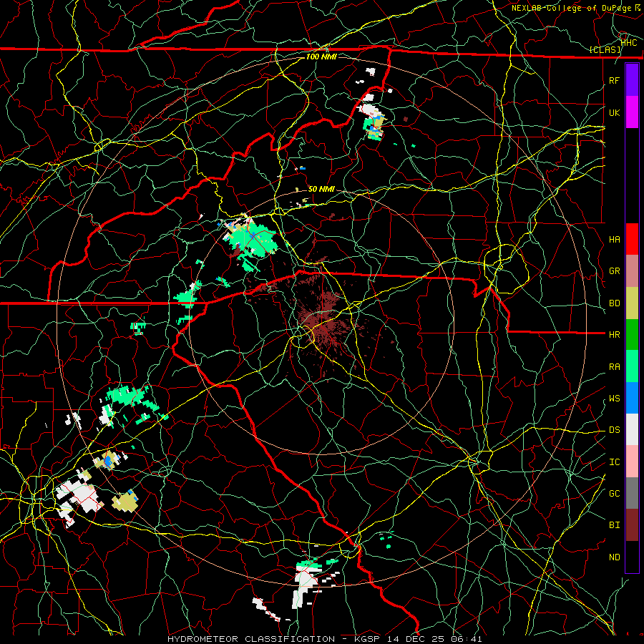Click the '14 DEC 25' date text
644x644 pixels.
416,639
